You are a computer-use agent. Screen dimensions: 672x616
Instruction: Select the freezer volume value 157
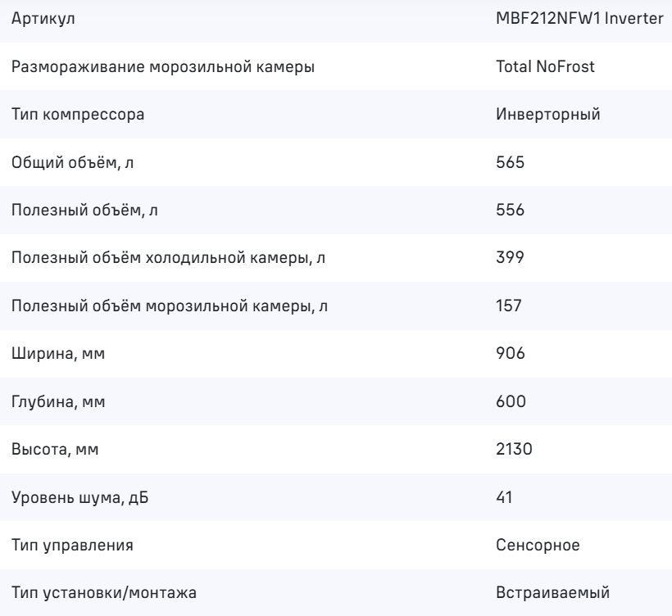pyautogui.click(x=509, y=305)
